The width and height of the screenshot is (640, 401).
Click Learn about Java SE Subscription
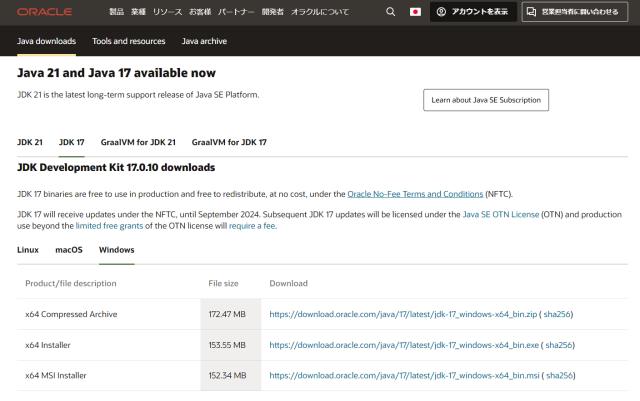[486, 100]
